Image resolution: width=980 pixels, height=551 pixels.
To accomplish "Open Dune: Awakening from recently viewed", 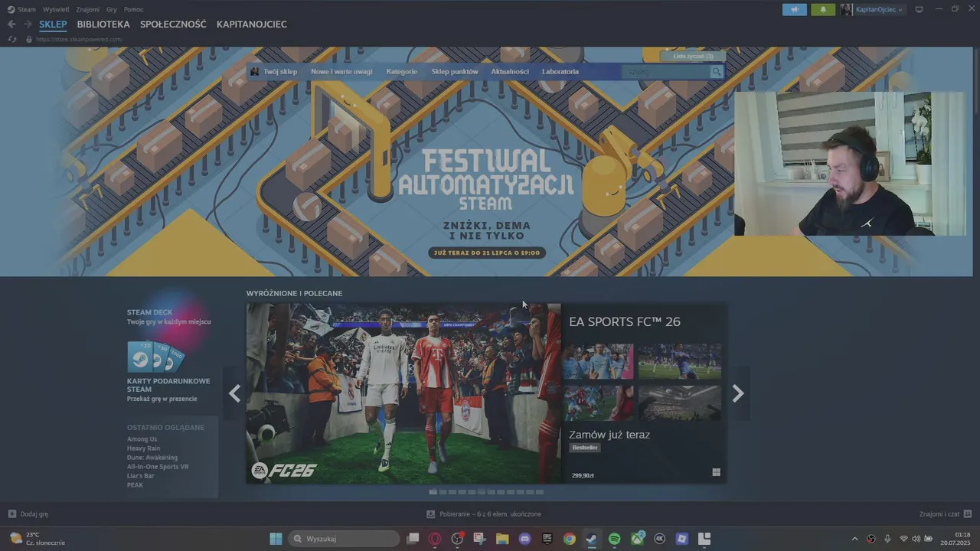I will [152, 458].
